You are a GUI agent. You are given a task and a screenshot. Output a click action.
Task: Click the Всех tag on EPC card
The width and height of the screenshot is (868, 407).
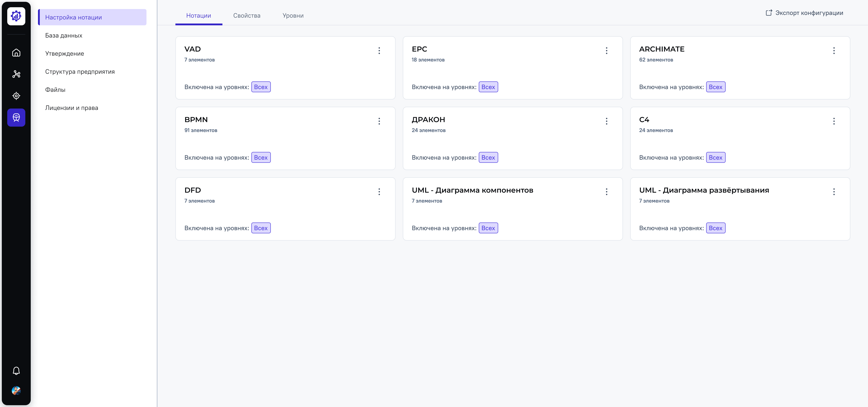488,87
